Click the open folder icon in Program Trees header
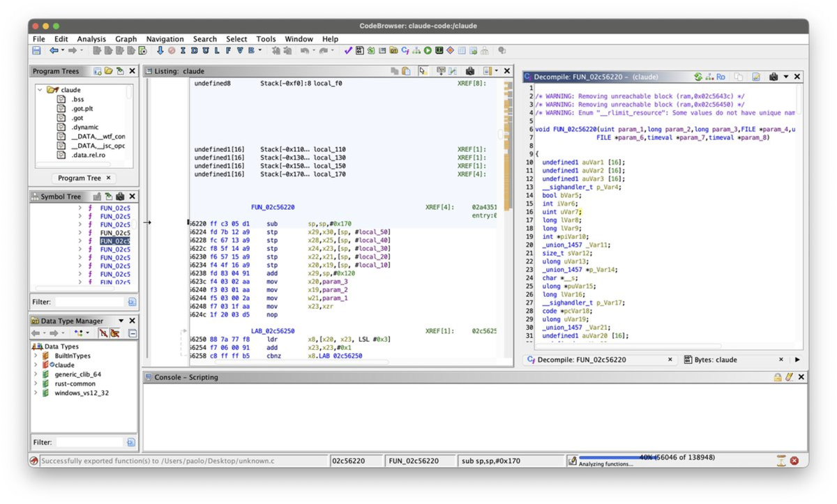This screenshot has width=837, height=504. [x=109, y=71]
